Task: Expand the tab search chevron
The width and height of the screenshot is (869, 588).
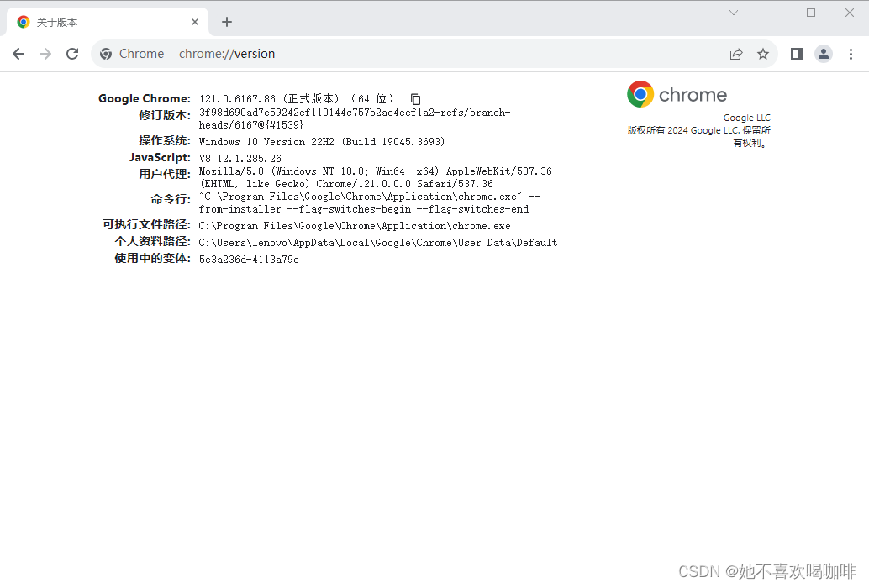Action: [x=734, y=13]
